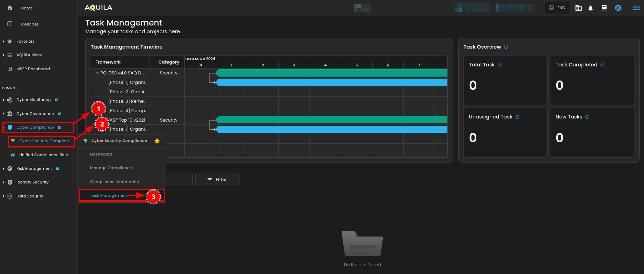The height and width of the screenshot is (274, 644).
Task: Expand the Favorites section
Action: pos(3,41)
